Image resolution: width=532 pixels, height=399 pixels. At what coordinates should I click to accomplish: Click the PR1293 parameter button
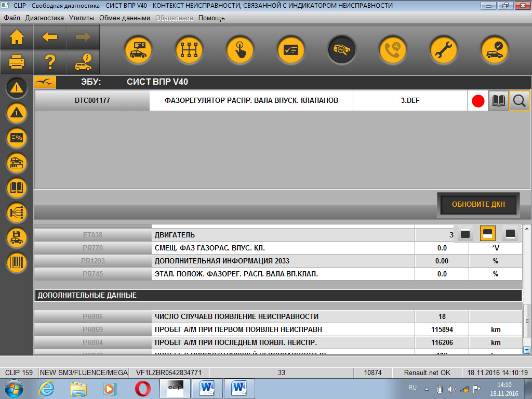92,261
